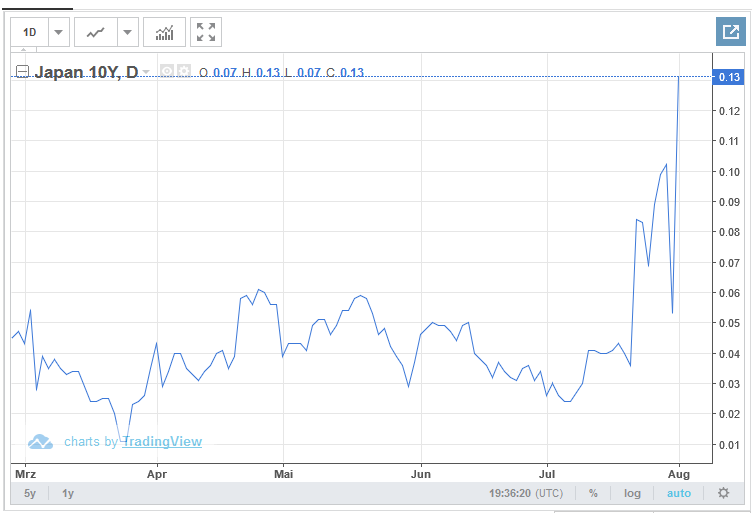Open the Japan 10Y legend dropdown arrow
The width and height of the screenshot is (752, 513).
146,72
